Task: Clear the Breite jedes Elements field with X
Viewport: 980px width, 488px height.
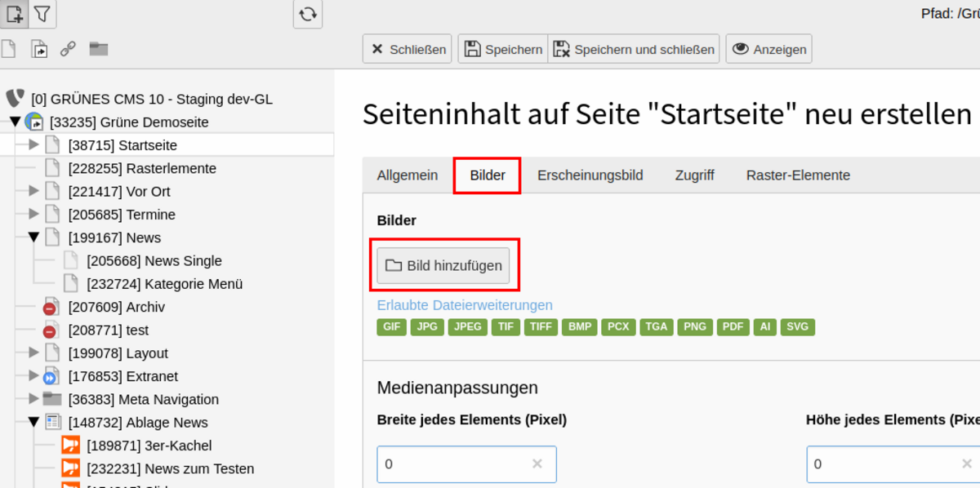Action: click(x=537, y=464)
